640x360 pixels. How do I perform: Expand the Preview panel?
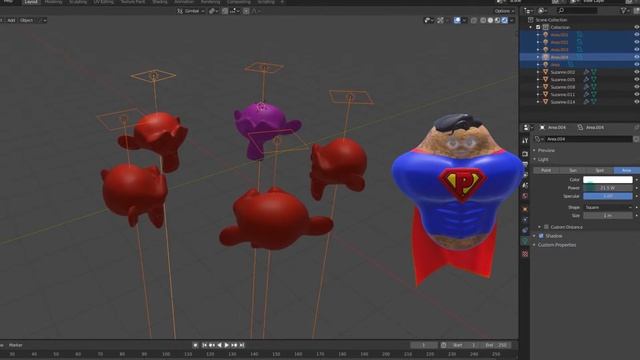[546, 151]
